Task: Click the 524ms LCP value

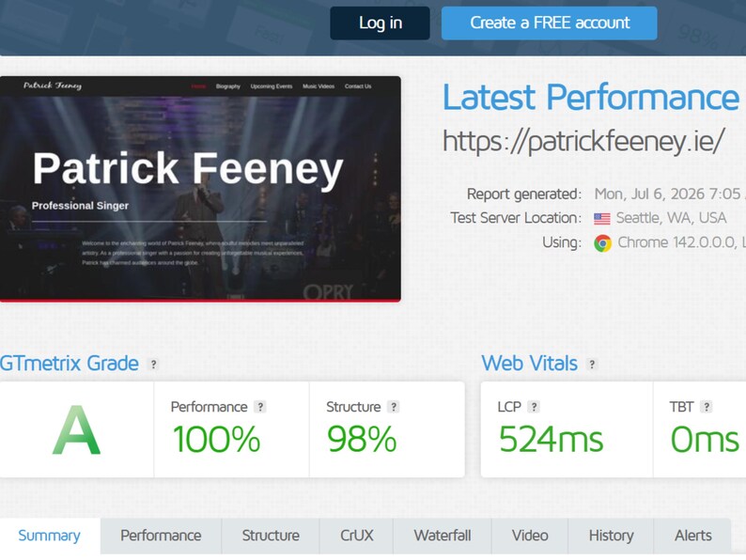Action: (551, 439)
